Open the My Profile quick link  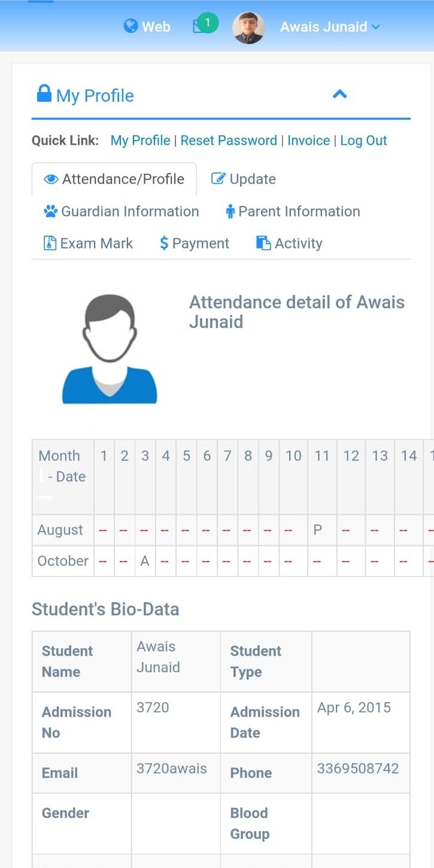140,141
